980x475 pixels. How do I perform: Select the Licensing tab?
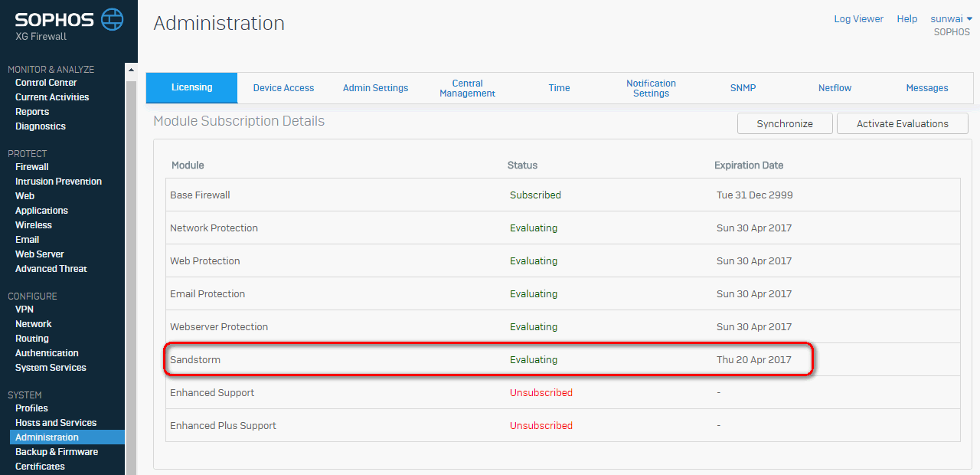tap(191, 87)
